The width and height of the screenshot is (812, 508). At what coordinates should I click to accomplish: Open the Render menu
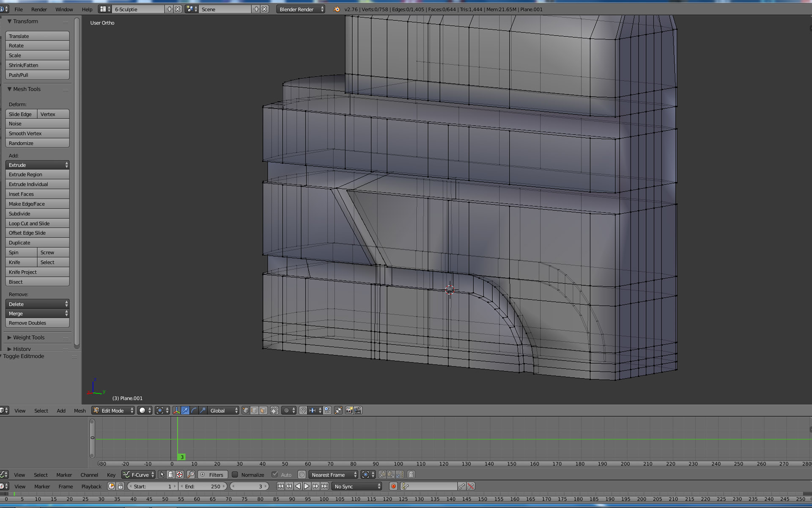39,9
